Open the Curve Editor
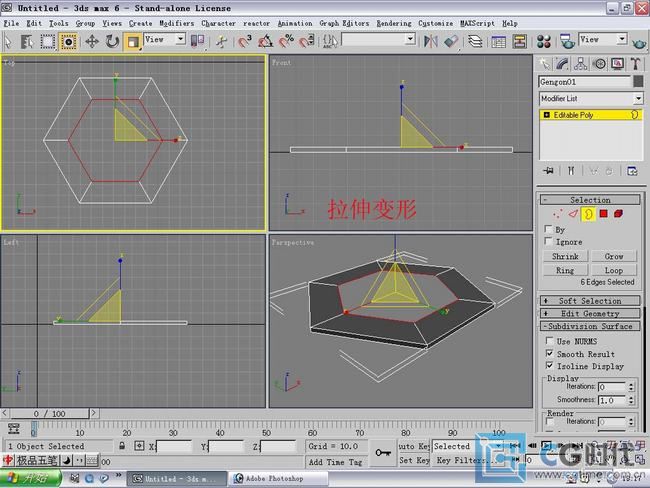The width and height of the screenshot is (650, 488). [498, 41]
